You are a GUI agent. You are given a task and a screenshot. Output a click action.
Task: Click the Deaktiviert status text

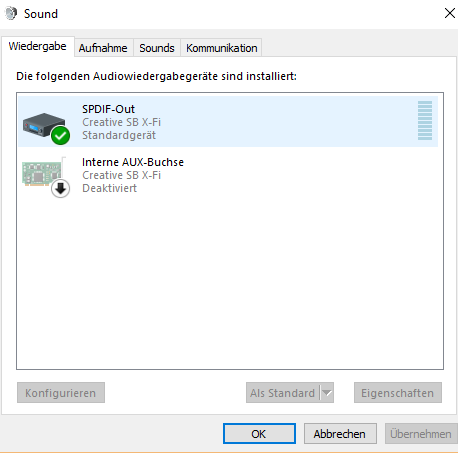[109, 188]
